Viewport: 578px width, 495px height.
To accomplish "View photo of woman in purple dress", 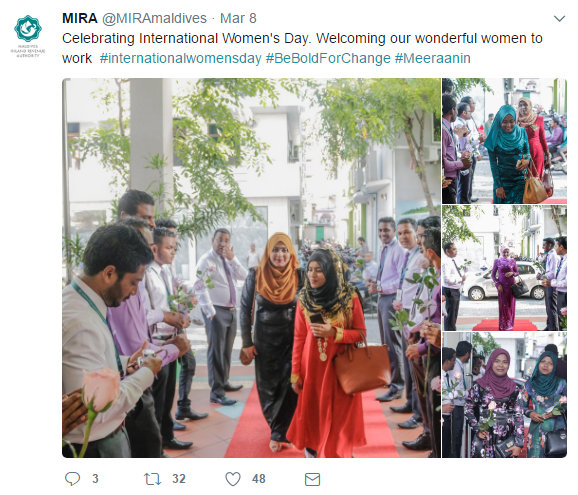I will tap(504, 268).
